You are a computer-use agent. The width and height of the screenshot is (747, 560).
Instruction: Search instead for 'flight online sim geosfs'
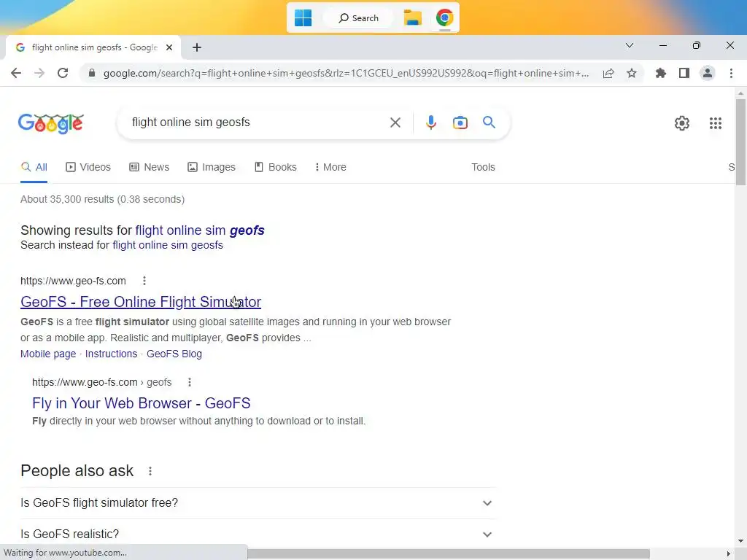click(x=168, y=245)
